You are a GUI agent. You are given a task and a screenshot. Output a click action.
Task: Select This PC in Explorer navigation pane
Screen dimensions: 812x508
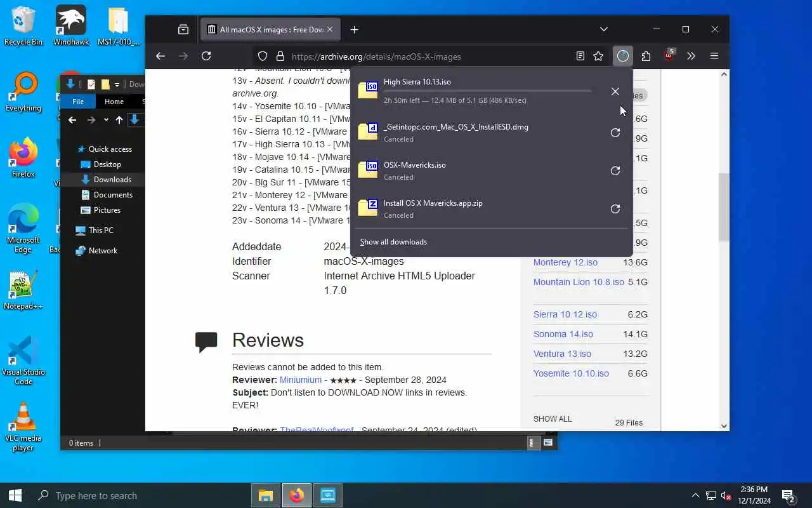pos(101,231)
